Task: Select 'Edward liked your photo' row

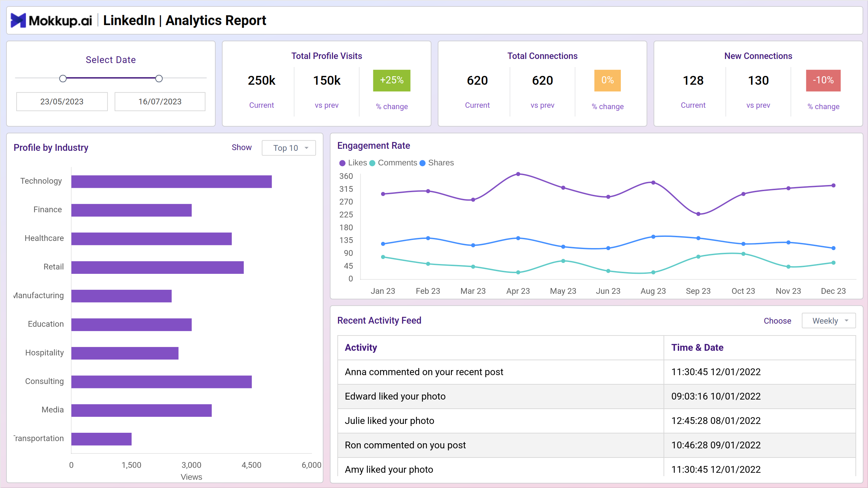Action: click(x=597, y=396)
